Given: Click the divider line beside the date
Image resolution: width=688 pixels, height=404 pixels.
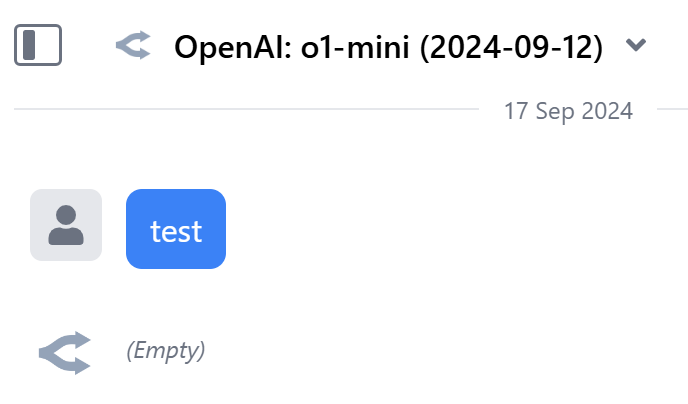Looking at the screenshot, I should tap(250, 108).
